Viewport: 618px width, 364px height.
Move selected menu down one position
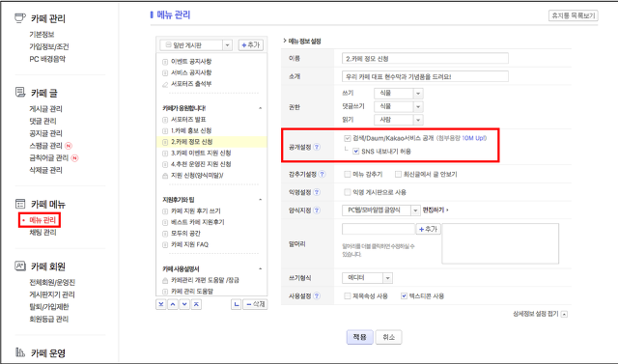[x=184, y=304]
